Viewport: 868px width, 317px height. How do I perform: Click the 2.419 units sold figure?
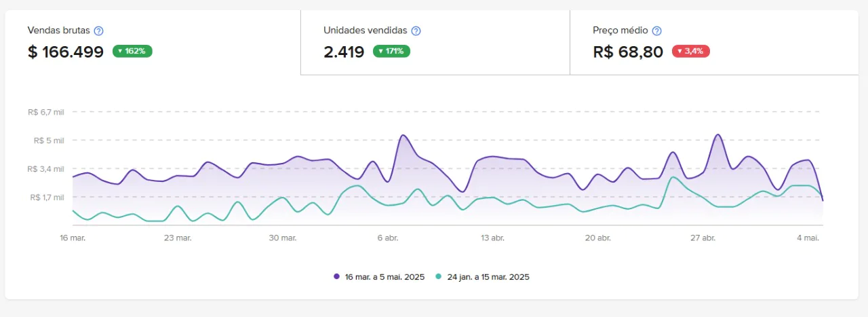344,52
